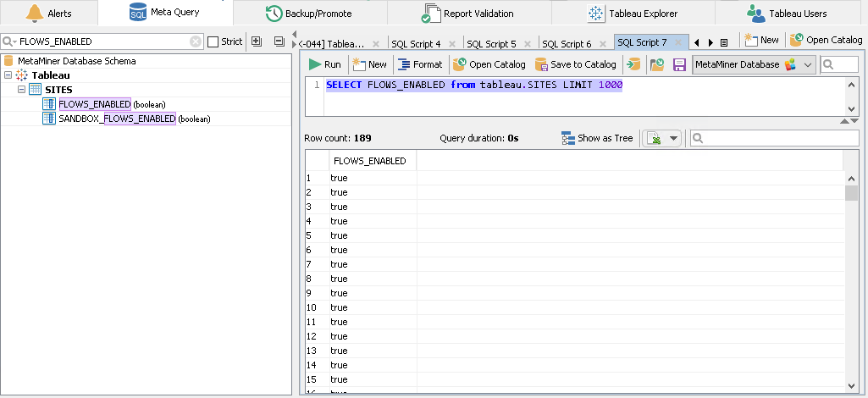Image resolution: width=868 pixels, height=398 pixels.
Task: Select SANDBOX_FLOWS_ENABLED column in tree
Action: (135, 119)
